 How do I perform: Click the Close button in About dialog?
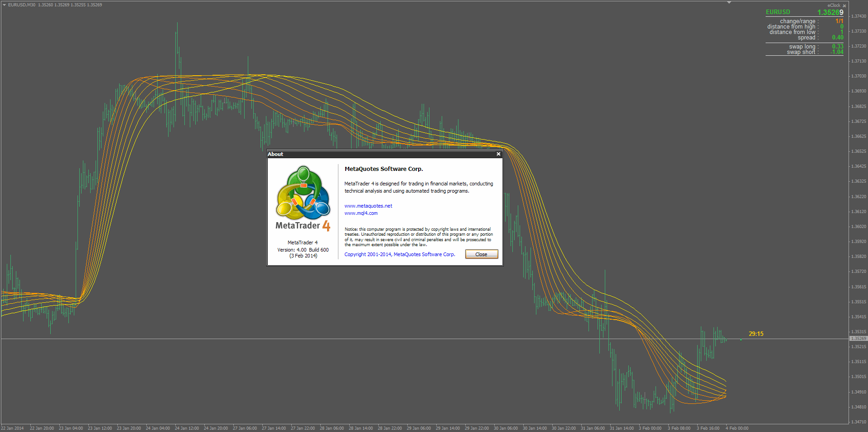(x=482, y=254)
